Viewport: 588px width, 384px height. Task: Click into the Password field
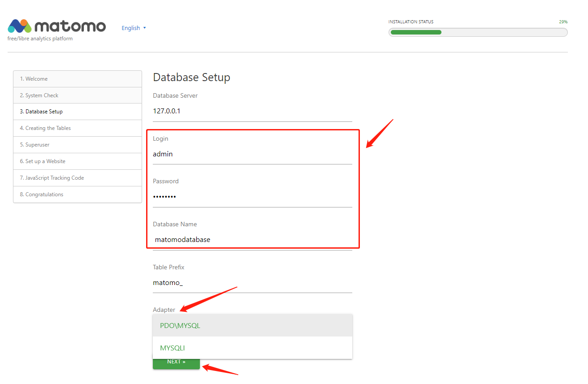click(x=252, y=197)
